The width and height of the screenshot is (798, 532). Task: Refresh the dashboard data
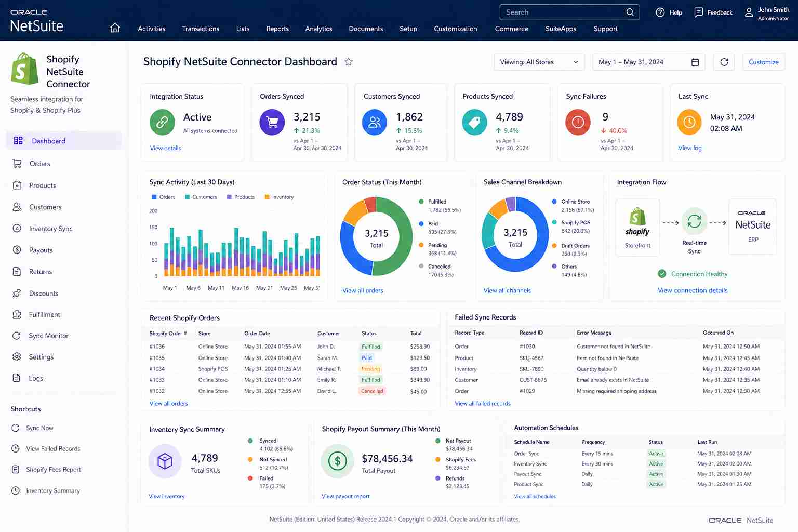(x=724, y=62)
